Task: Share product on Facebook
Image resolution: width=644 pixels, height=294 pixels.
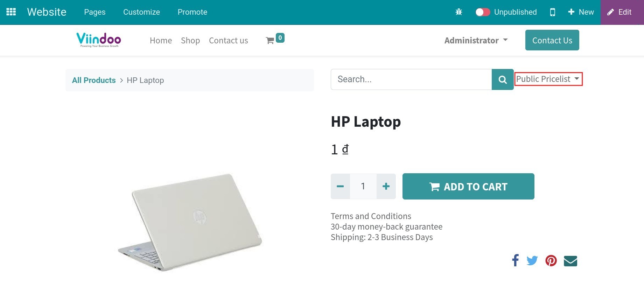Action: 515,260
